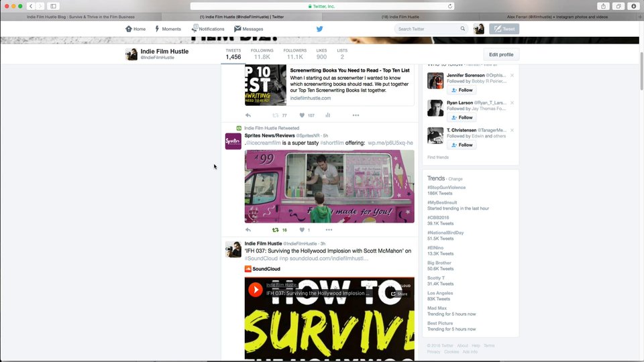Open the Safari share icon
Viewport: 644px width, 362px height.
pos(603,6)
